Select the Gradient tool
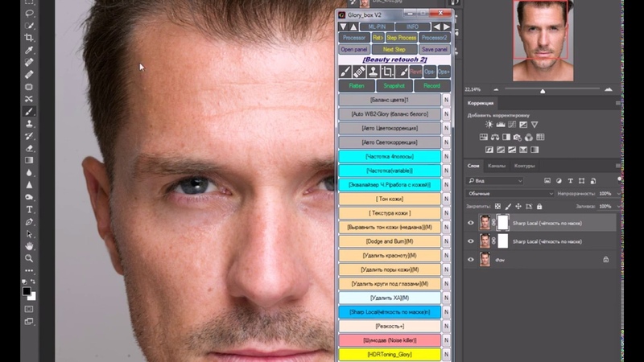Viewport: 644px width, 362px height. click(x=29, y=160)
